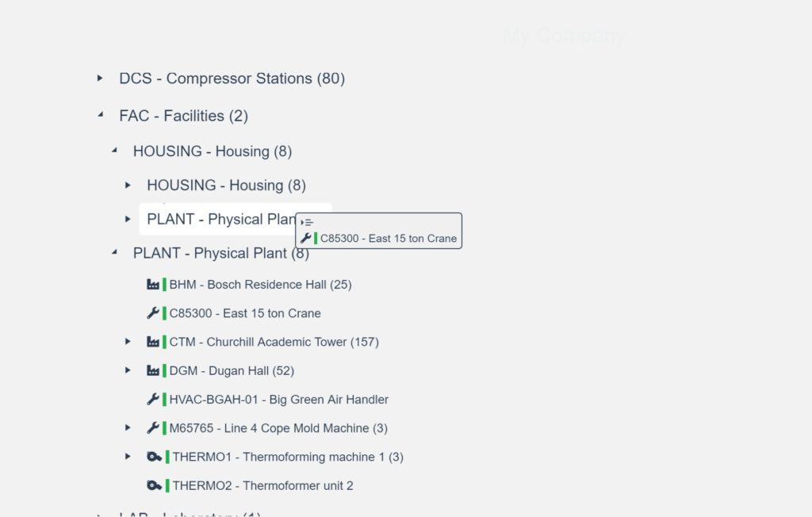The width and height of the screenshot is (812, 517).
Task: Click factory icon beside DGM Dugan Hall
Action: point(153,370)
